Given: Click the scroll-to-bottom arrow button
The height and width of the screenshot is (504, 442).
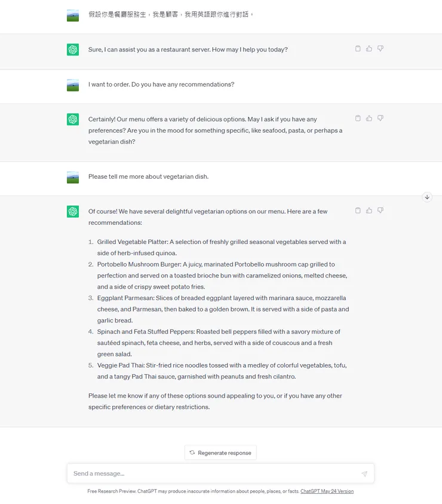Looking at the screenshot, I should [427, 197].
